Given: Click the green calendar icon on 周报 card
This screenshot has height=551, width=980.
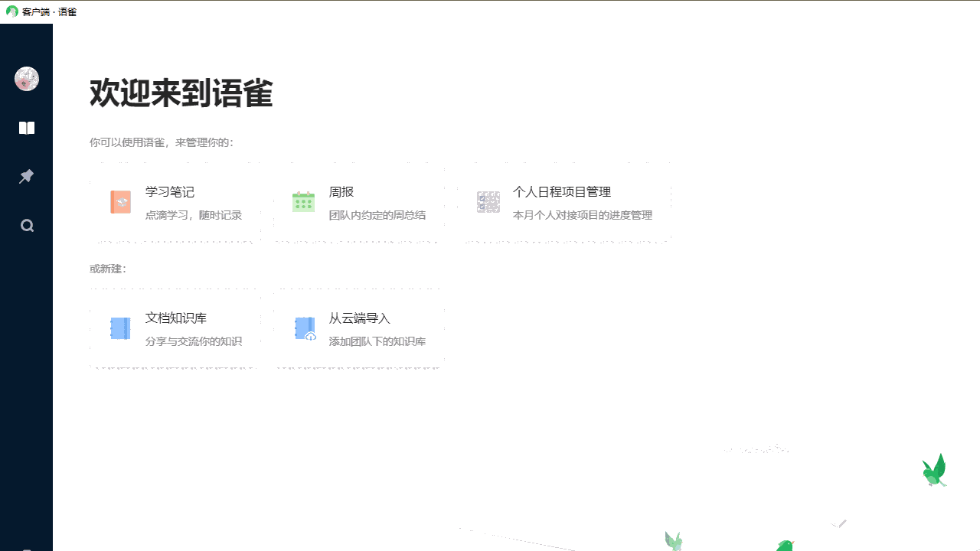Looking at the screenshot, I should click(304, 201).
